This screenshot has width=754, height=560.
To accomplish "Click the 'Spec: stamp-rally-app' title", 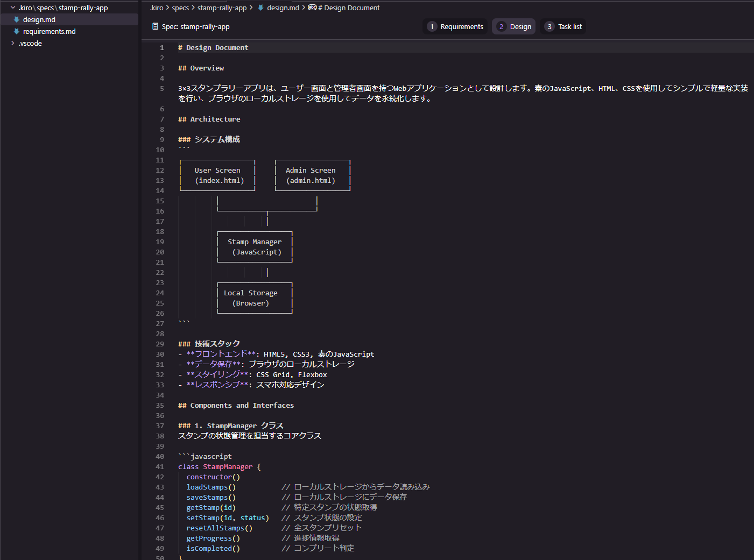I will pos(195,26).
